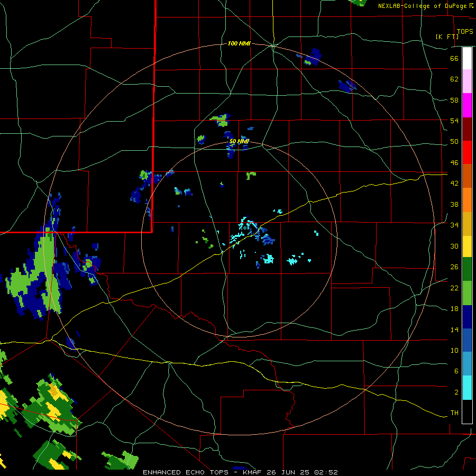The width and height of the screenshot is (476, 476).
Task: Click the 50 value on the legend scale
Action: 454,142
